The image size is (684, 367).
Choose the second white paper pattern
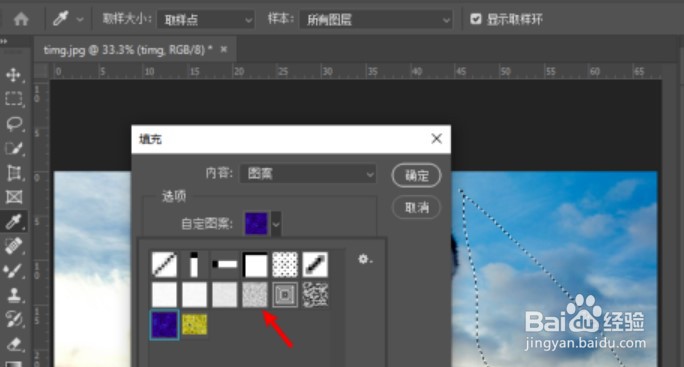[x=194, y=295]
